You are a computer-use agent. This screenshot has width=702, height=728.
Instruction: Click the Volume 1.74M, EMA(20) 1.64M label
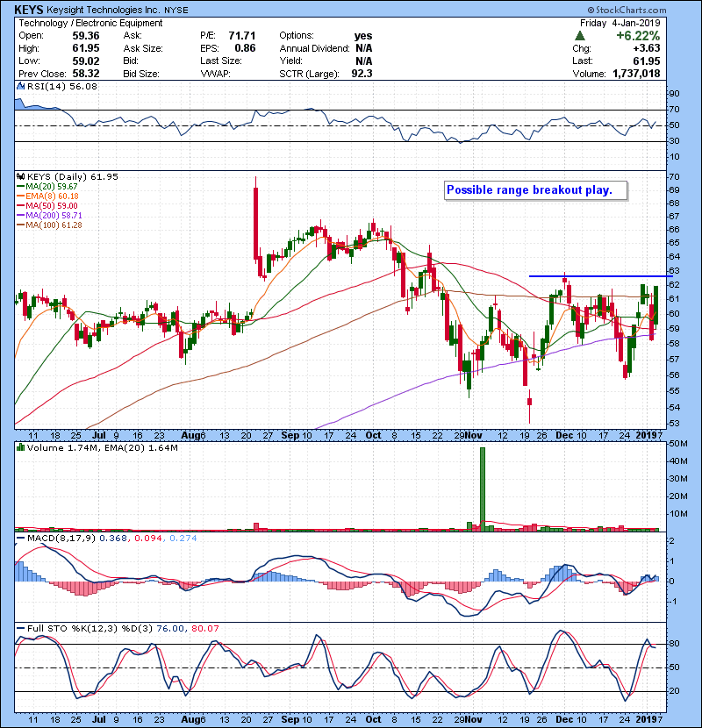point(102,448)
